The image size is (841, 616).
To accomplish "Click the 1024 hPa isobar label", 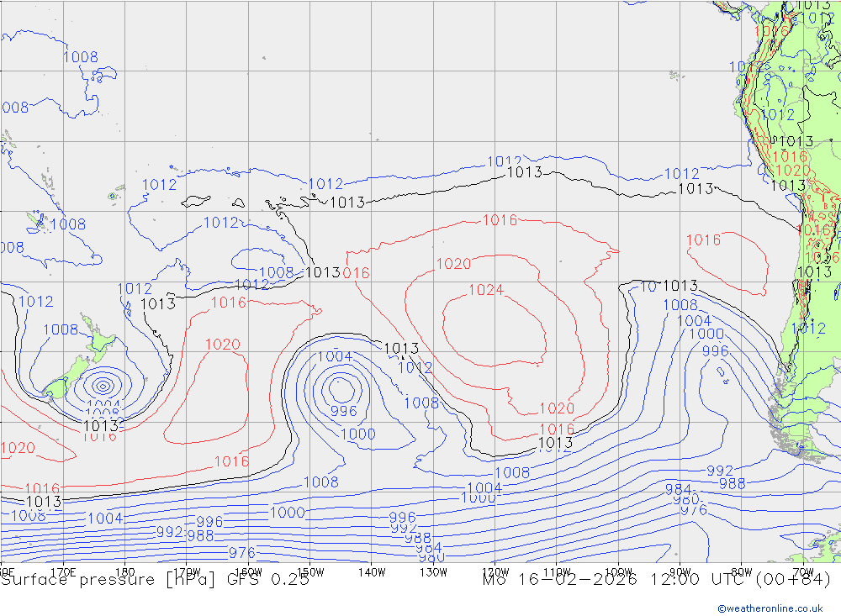I will coord(486,290).
